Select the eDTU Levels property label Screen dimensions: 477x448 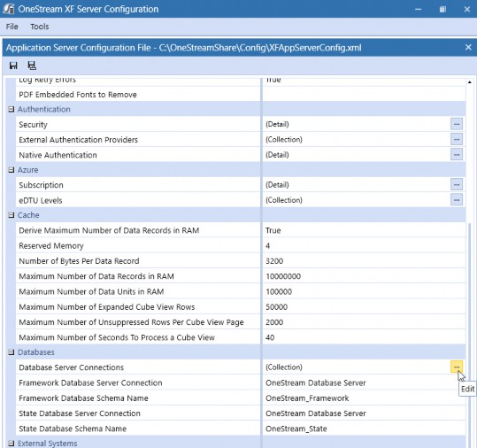tap(41, 200)
